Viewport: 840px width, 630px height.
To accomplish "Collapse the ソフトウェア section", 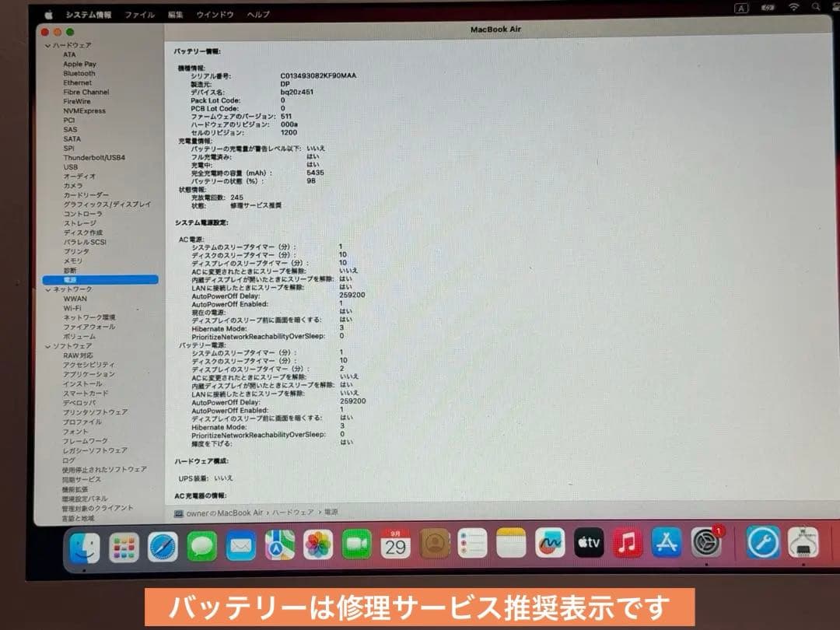I will coord(47,346).
